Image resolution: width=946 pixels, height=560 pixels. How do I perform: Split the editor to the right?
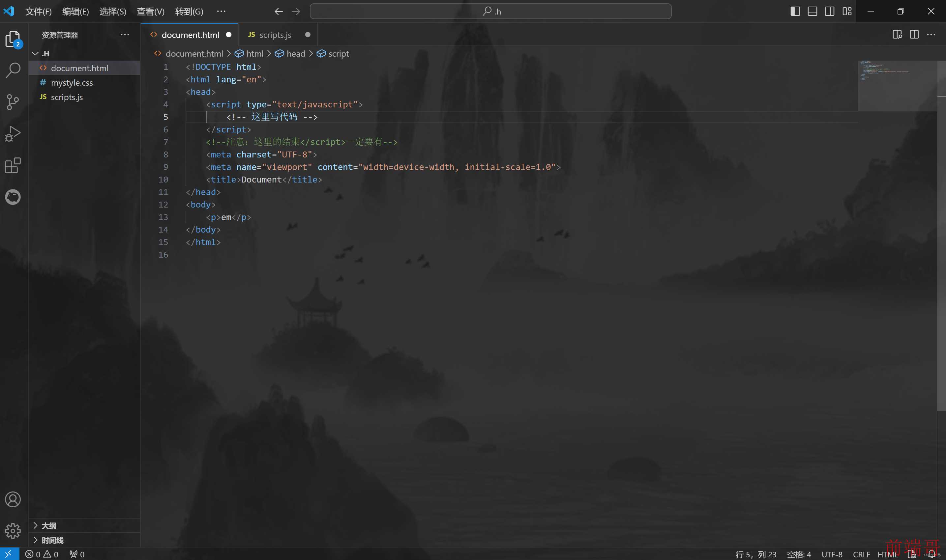pyautogui.click(x=914, y=34)
